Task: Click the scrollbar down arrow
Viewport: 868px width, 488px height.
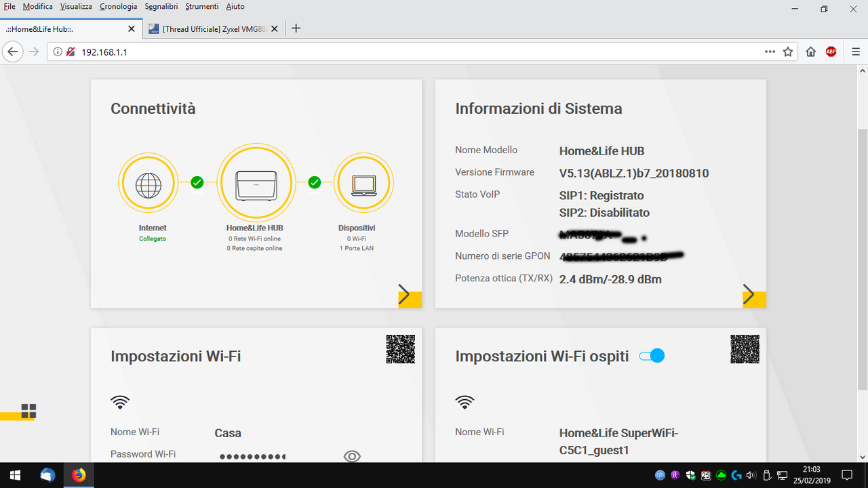Action: pyautogui.click(x=863, y=457)
